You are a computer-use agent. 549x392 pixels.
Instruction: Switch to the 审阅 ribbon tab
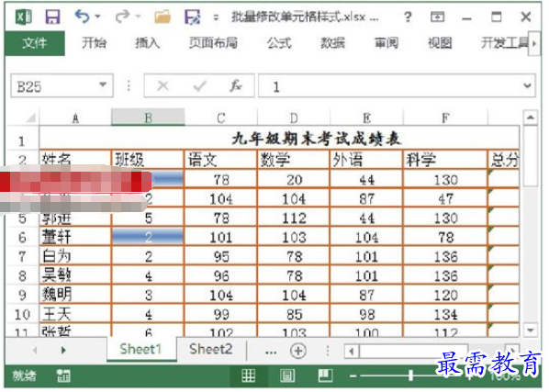point(387,43)
